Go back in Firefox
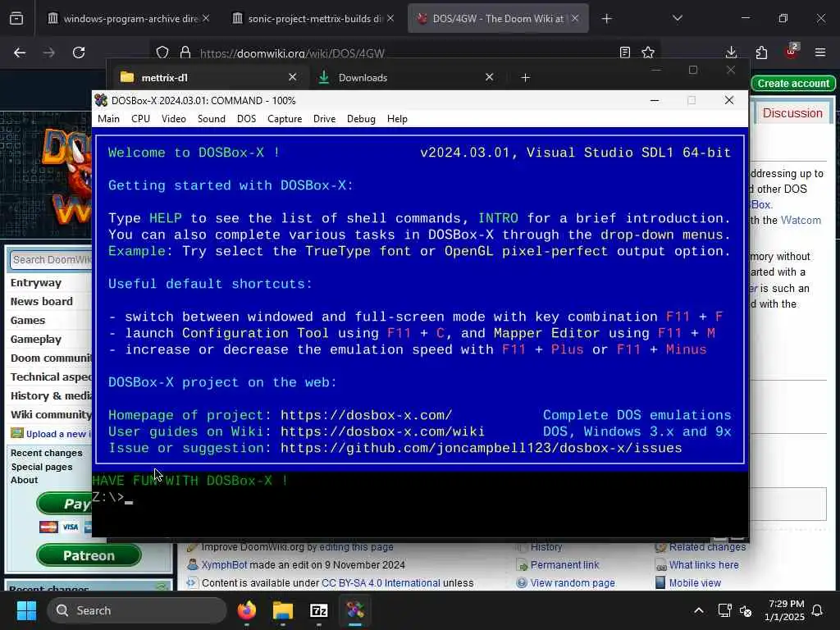Image resolution: width=840 pixels, height=630 pixels. pyautogui.click(x=20, y=52)
